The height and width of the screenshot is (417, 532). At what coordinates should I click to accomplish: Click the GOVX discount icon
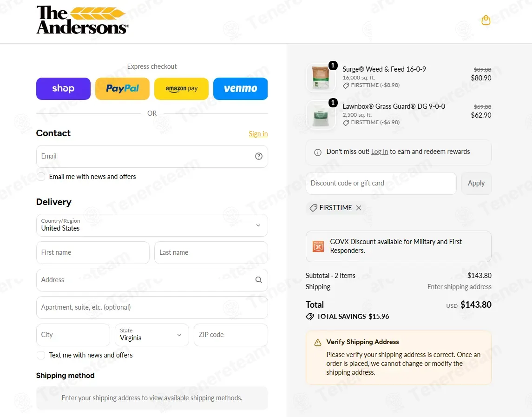coord(318,246)
